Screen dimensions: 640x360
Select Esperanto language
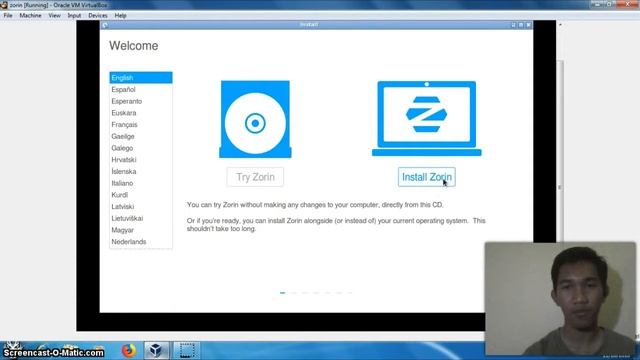point(141,101)
